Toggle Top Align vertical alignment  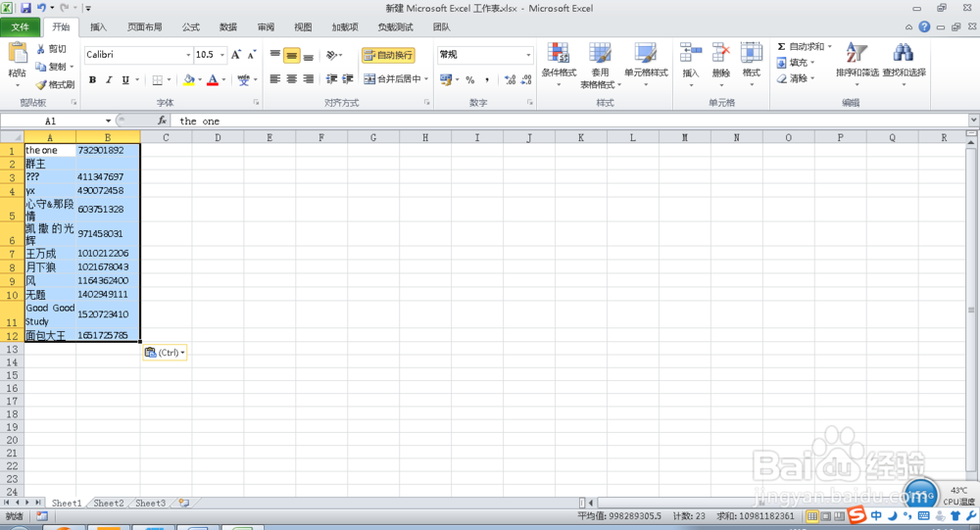coord(275,56)
